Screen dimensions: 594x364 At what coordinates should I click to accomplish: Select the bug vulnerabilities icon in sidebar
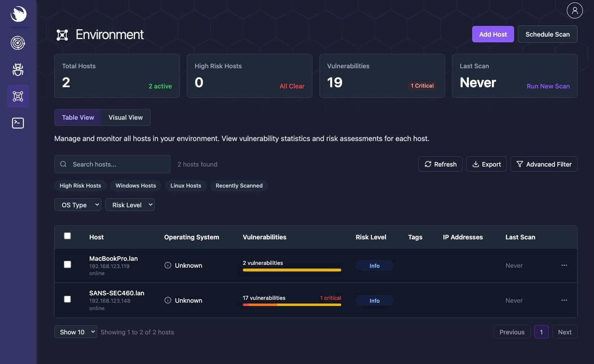[18, 70]
